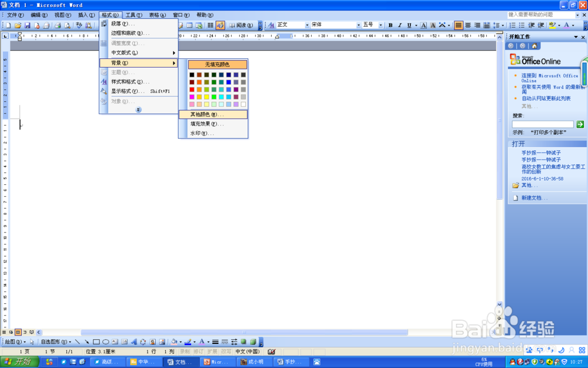Click the Open folder toolbar icon
The image size is (588, 368).
[x=18, y=25]
